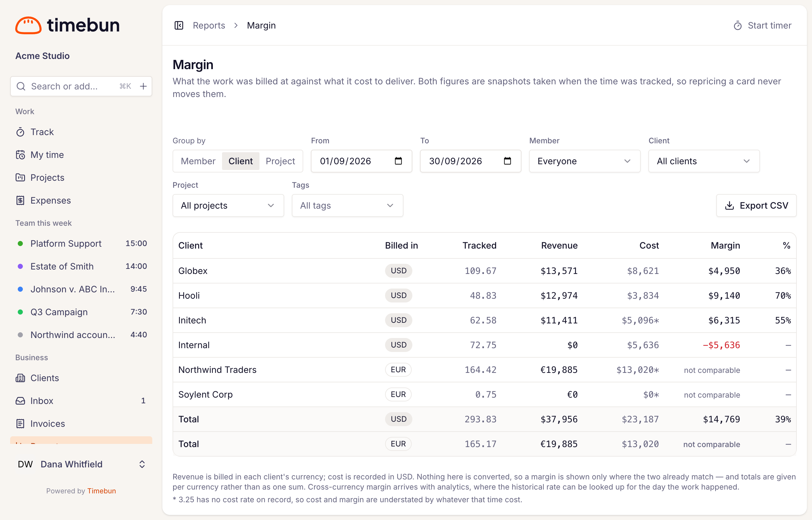The width and height of the screenshot is (812, 520).
Task: Group by Client
Action: coord(240,161)
